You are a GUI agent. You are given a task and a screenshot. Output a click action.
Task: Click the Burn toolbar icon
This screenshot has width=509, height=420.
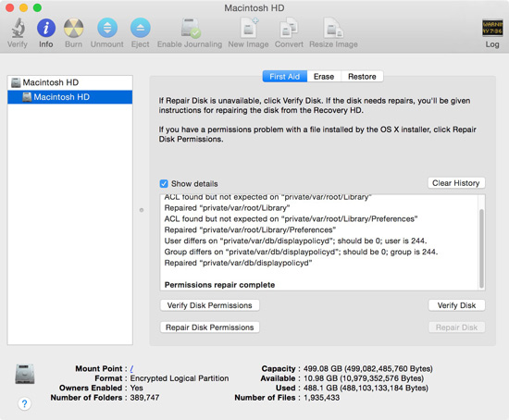[74, 28]
